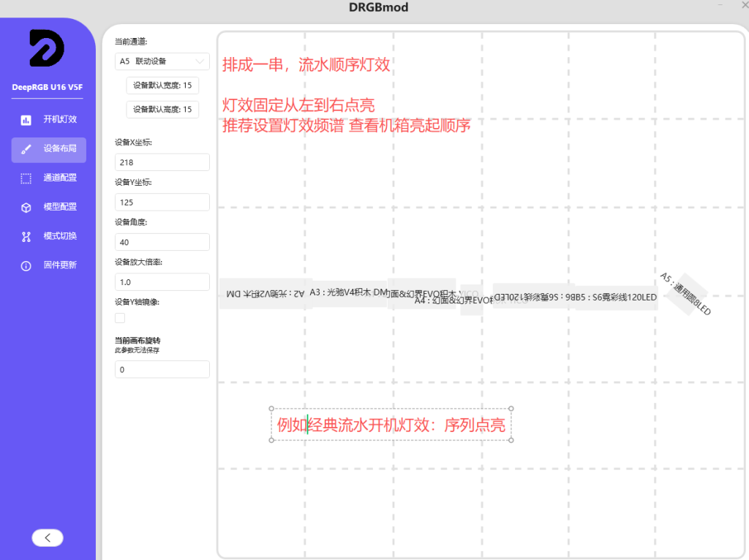Image resolution: width=749 pixels, height=560 pixels.
Task: Click the 设备默认宽度: 15 button
Action: [x=162, y=86]
